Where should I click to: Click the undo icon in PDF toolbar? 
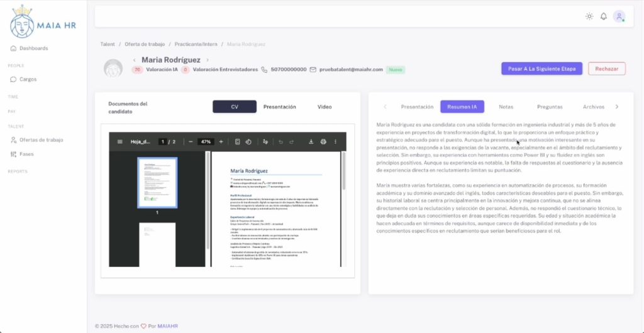[x=281, y=142]
